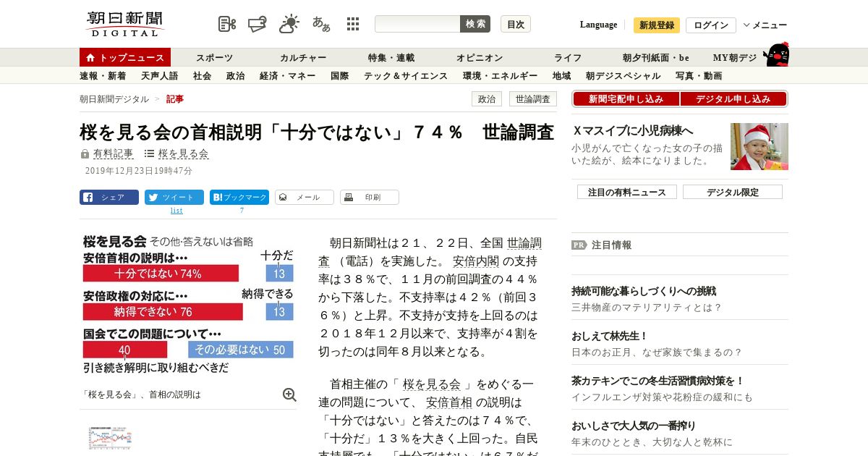Open the Language selector
This screenshot has height=456, width=868.
(x=598, y=25)
